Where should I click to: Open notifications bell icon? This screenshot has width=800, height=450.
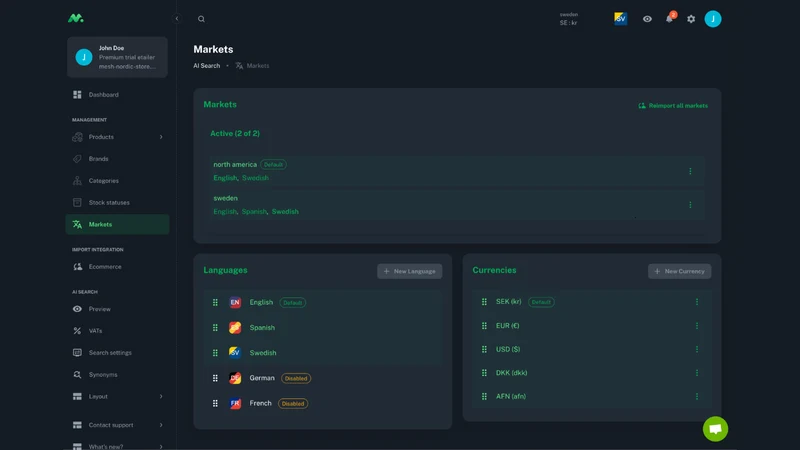point(669,19)
